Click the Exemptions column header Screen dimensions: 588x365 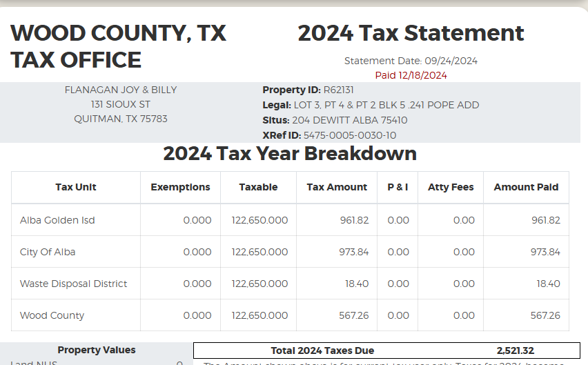(180, 187)
